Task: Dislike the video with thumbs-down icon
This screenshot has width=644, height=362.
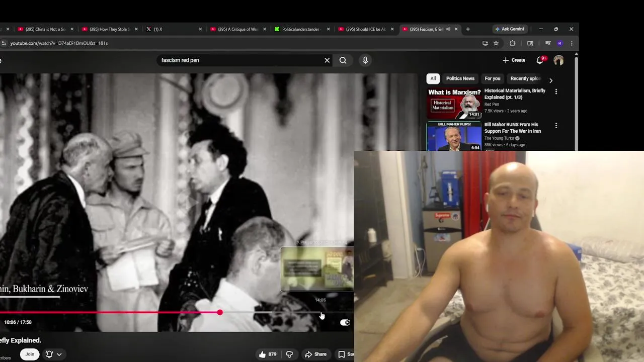Action: pos(289,354)
